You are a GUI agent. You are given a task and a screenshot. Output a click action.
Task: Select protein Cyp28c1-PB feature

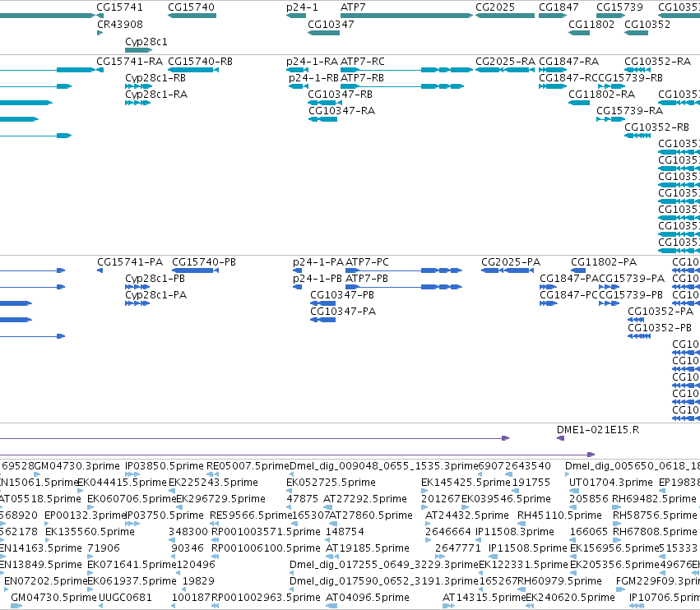coord(137,287)
